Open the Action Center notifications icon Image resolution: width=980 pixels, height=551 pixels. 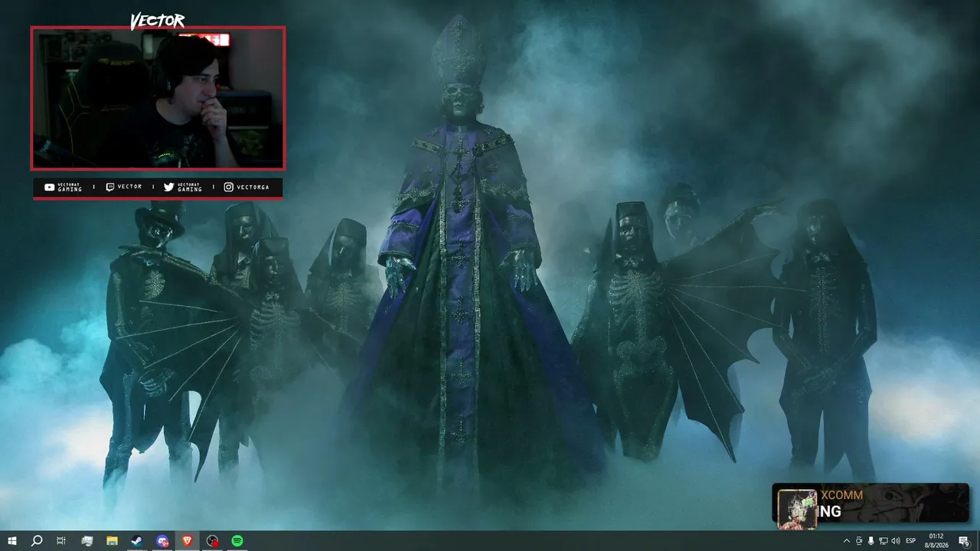point(964,541)
